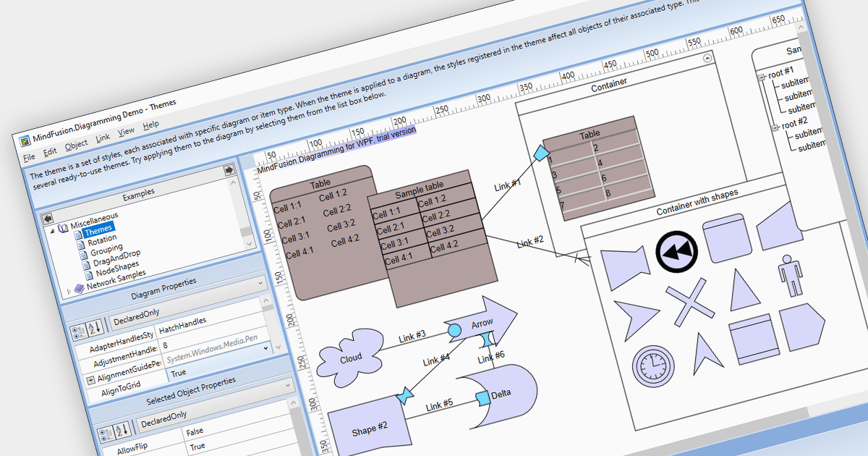This screenshot has height=456, width=868.
Task: Click the Link #5 label
Action: [439, 405]
